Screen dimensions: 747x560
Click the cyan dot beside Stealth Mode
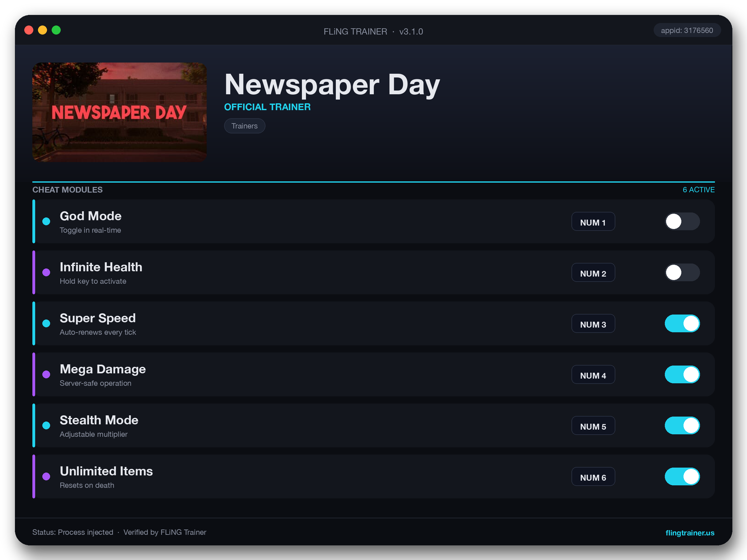[46, 425]
